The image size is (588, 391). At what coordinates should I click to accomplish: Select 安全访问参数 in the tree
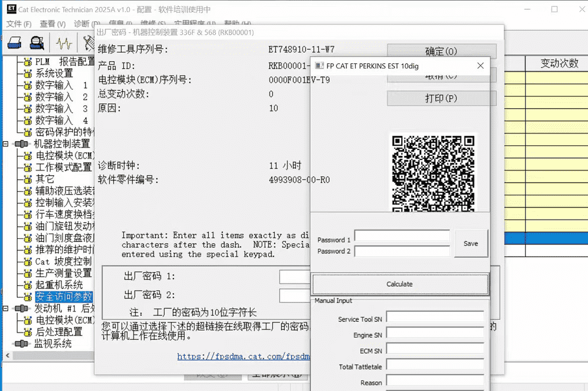64,297
